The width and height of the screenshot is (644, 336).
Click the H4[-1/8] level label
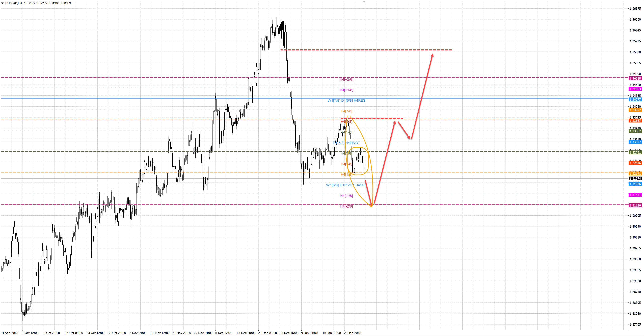click(346, 196)
